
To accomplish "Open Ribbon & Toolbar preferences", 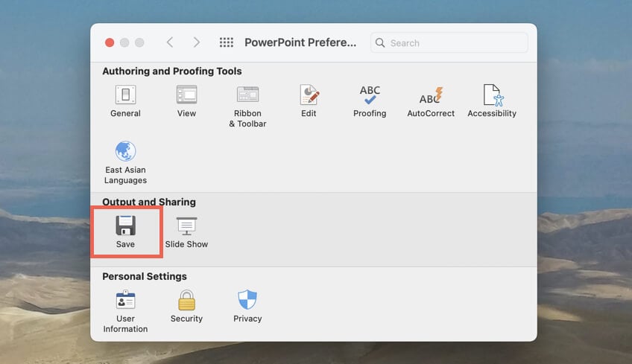I will tap(247, 106).
